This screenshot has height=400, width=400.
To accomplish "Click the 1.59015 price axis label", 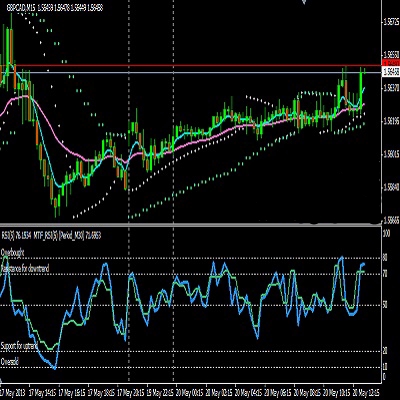I will (390, 153).
